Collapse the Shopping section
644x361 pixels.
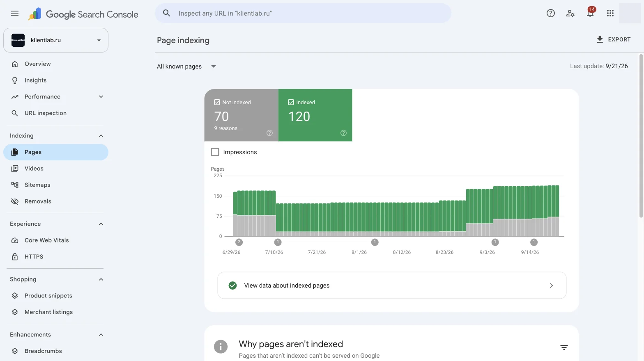point(101,279)
